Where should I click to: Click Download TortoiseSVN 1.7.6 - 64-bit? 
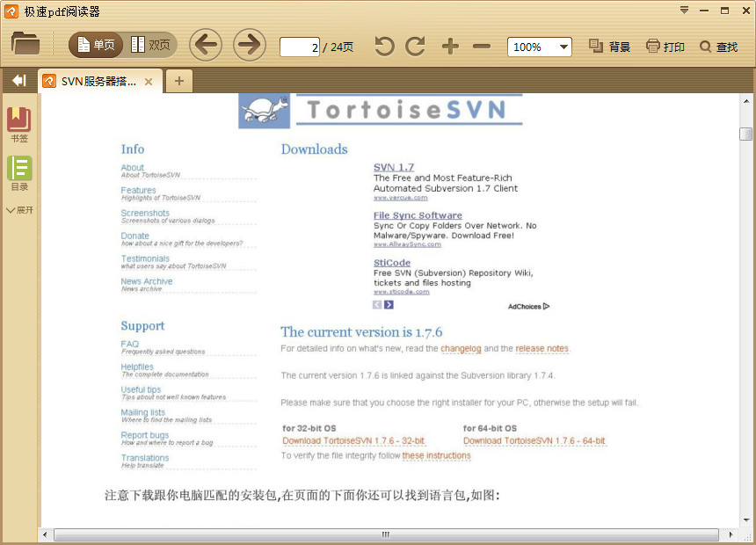coord(534,440)
